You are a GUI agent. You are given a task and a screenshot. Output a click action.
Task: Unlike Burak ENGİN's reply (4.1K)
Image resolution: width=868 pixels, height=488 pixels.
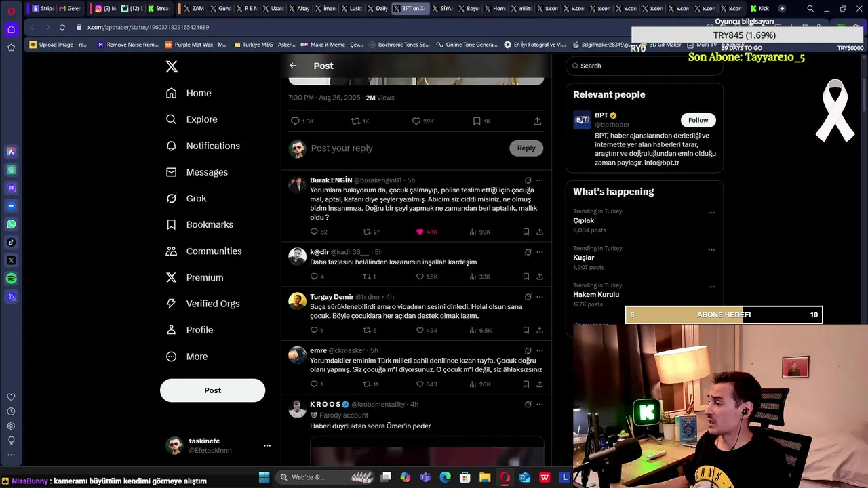coord(427,232)
